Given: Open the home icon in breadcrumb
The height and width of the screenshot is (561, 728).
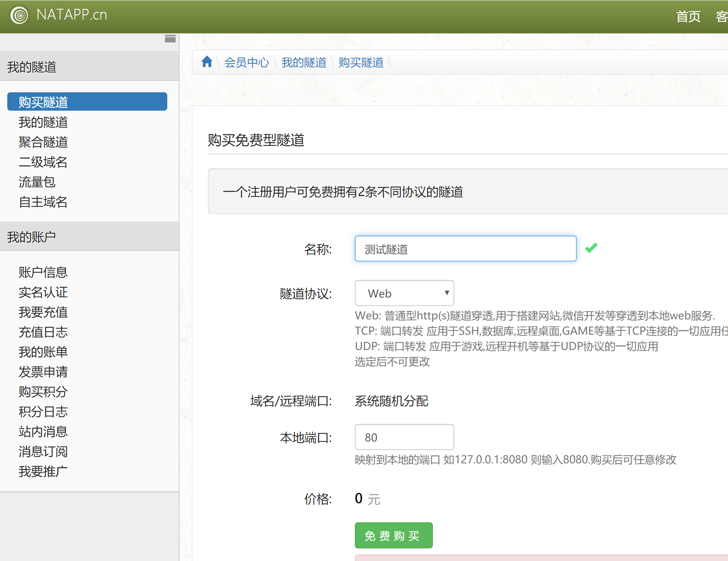Looking at the screenshot, I should point(207,62).
